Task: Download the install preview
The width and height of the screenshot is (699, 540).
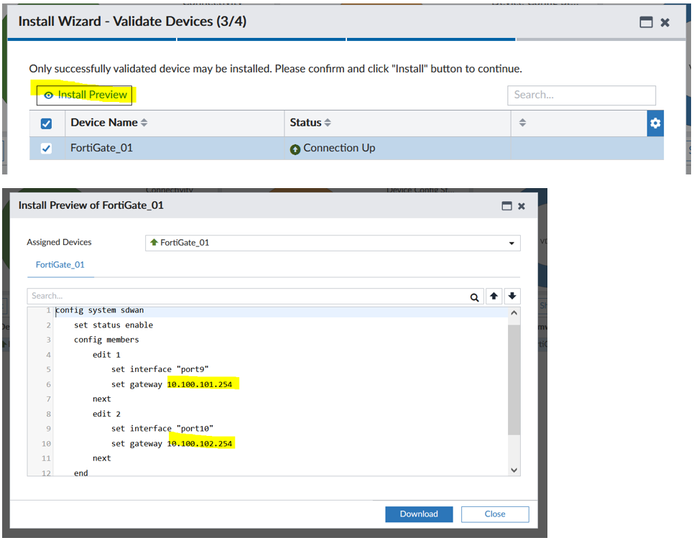Action: click(x=419, y=514)
